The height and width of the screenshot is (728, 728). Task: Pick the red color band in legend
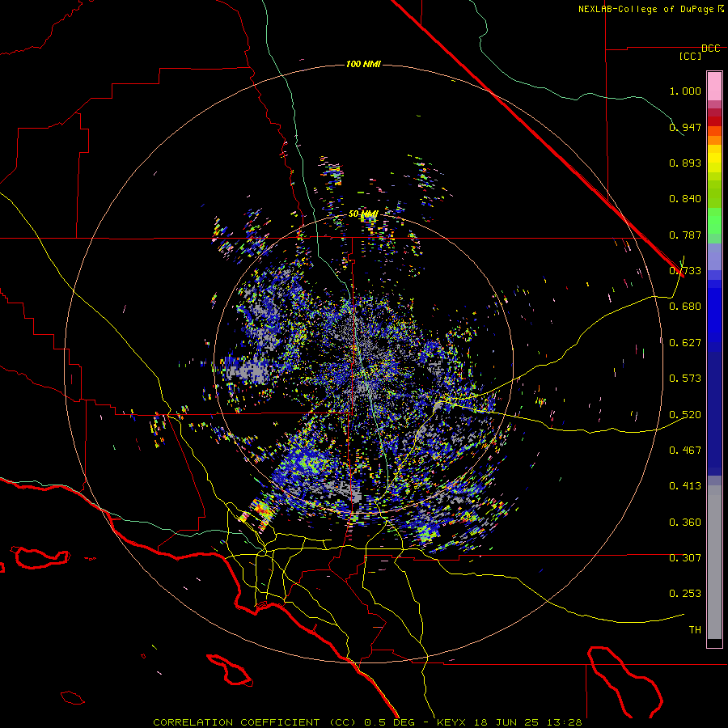coord(714,121)
